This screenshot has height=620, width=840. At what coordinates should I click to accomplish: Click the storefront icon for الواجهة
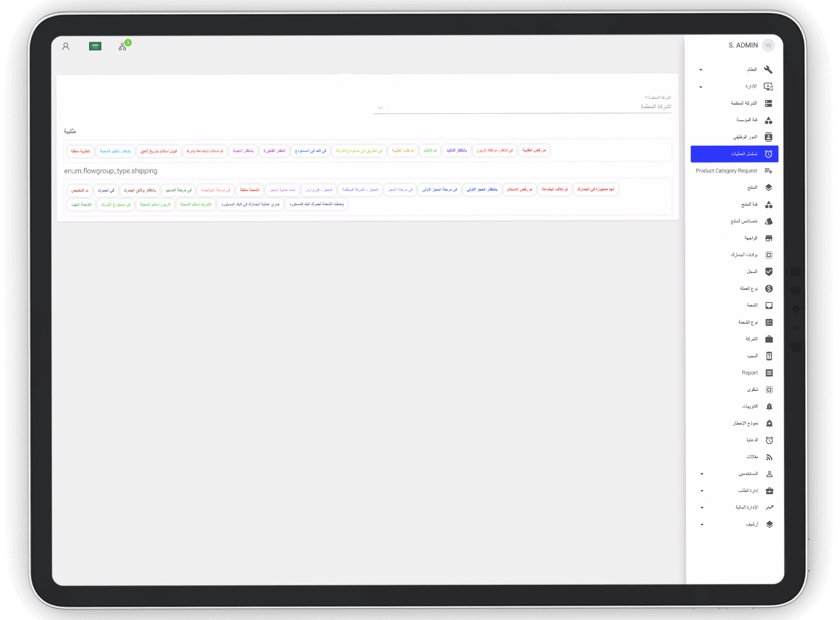[x=769, y=238]
